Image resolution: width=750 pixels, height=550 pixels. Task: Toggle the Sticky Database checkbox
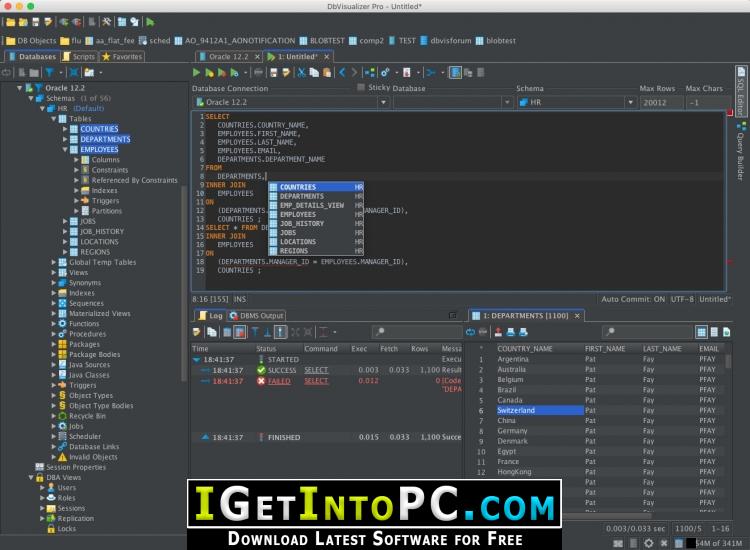(x=361, y=88)
